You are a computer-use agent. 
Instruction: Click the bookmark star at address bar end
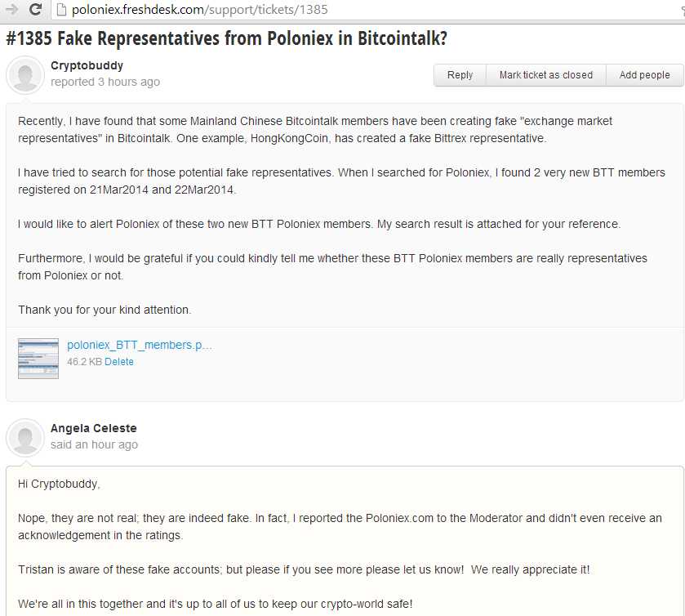683,11
